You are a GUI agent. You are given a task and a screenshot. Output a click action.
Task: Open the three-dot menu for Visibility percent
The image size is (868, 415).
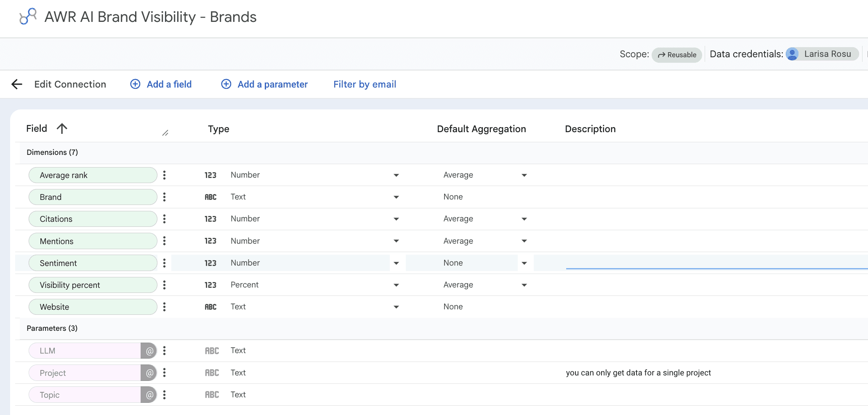click(164, 285)
